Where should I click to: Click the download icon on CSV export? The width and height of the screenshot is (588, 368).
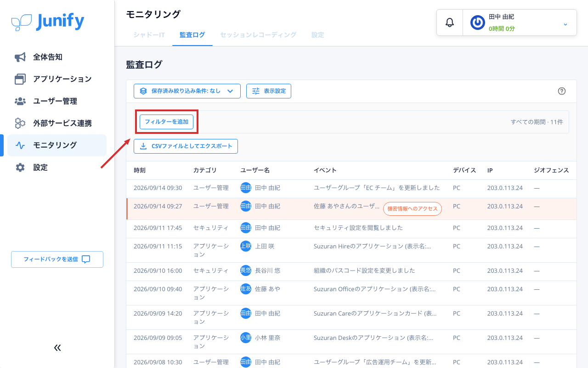pyautogui.click(x=143, y=146)
